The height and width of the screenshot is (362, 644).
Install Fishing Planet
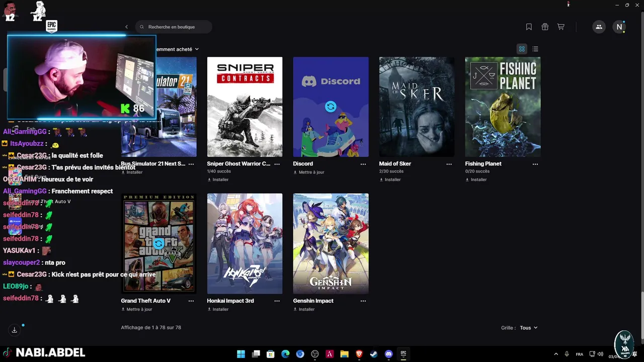pyautogui.click(x=476, y=179)
